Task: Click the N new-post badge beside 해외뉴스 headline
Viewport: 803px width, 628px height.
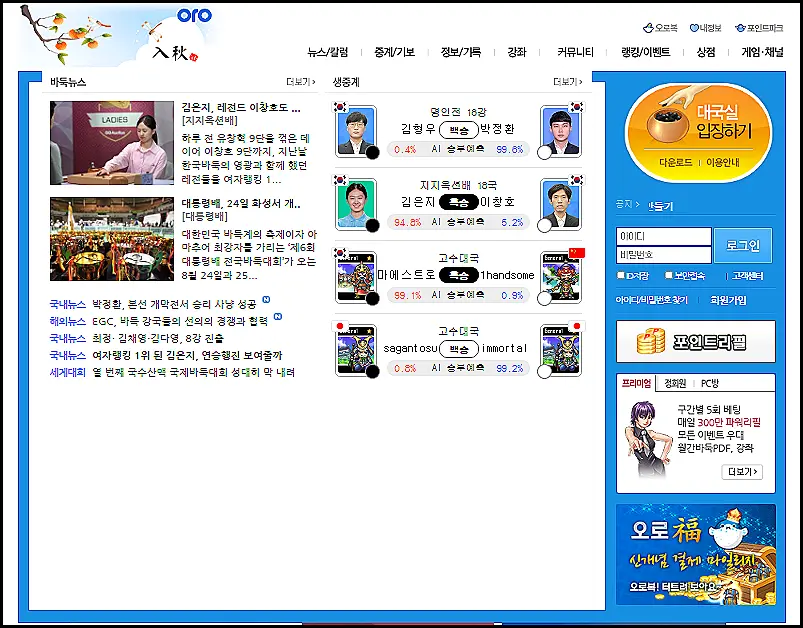Action: click(276, 316)
